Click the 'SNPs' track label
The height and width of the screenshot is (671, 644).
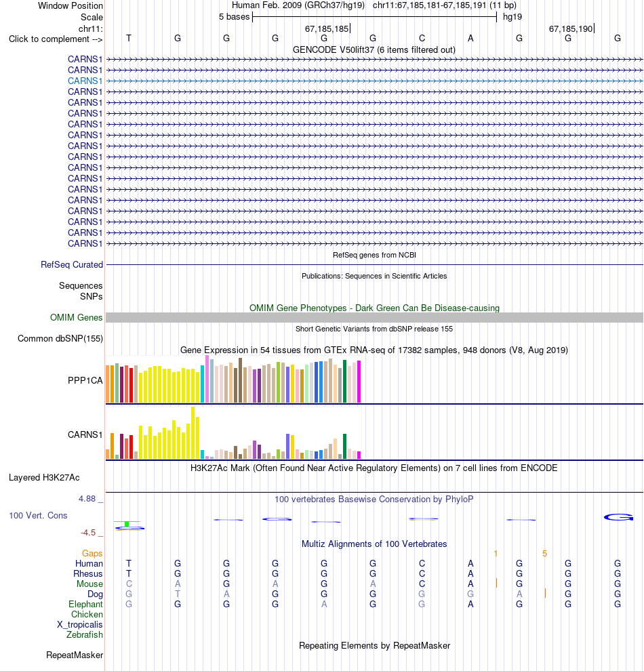(91, 296)
